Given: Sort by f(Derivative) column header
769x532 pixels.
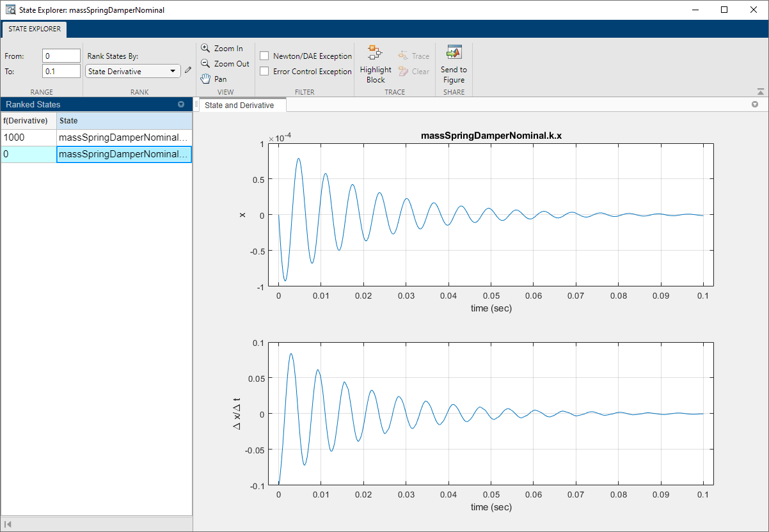Looking at the screenshot, I should [x=28, y=120].
